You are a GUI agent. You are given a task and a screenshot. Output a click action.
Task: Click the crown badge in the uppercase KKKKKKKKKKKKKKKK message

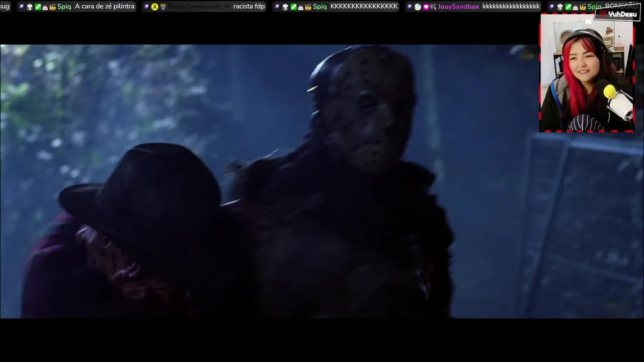(308, 7)
